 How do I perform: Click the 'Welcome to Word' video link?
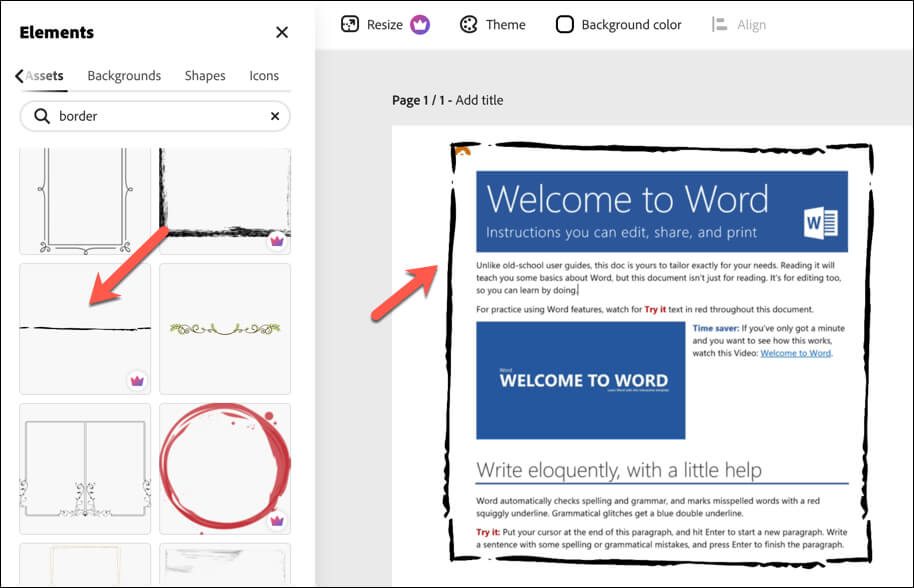click(796, 353)
